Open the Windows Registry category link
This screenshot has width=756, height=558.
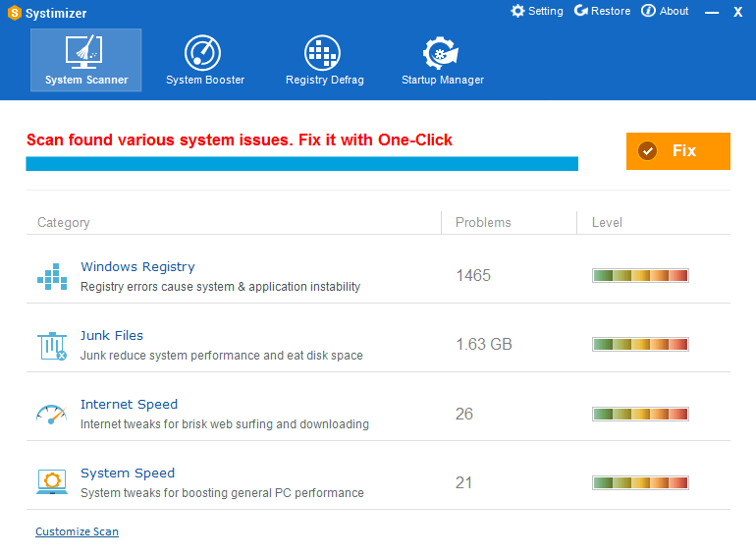pos(137,266)
